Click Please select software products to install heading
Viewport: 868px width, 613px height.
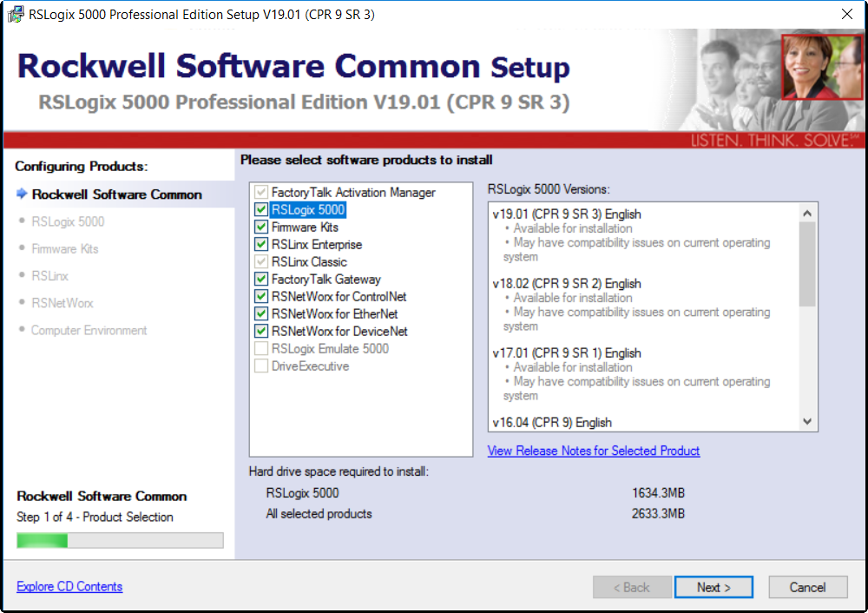pyautogui.click(x=366, y=160)
